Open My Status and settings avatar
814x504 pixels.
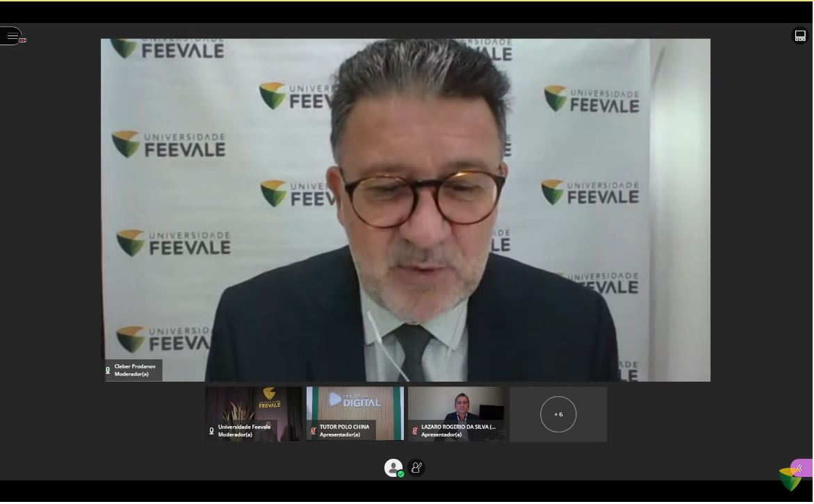tap(393, 468)
